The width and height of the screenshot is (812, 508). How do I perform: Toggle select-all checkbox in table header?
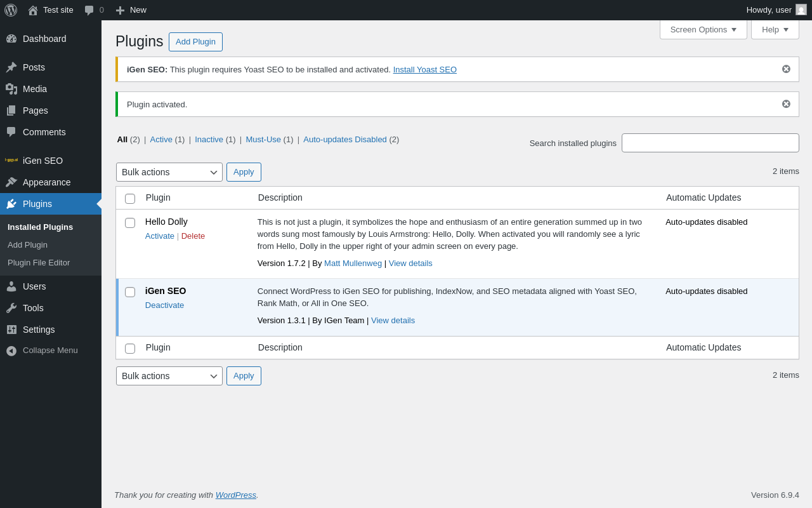pyautogui.click(x=130, y=199)
